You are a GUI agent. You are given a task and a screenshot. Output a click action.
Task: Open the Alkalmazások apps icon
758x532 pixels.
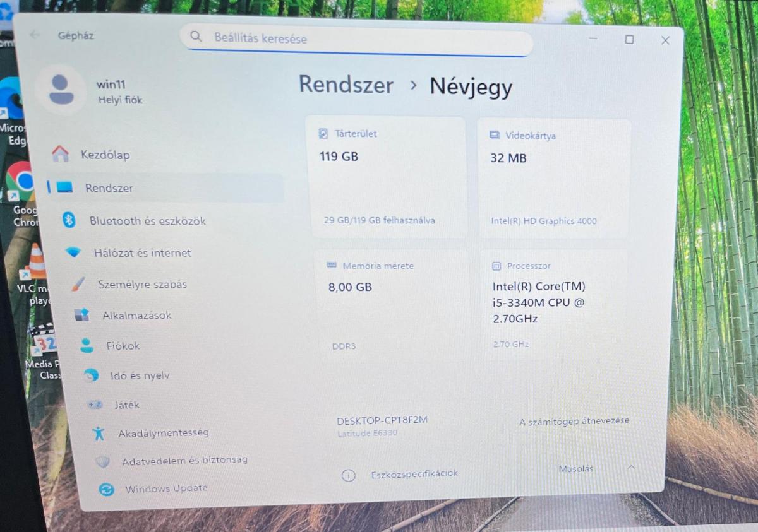[x=82, y=315]
